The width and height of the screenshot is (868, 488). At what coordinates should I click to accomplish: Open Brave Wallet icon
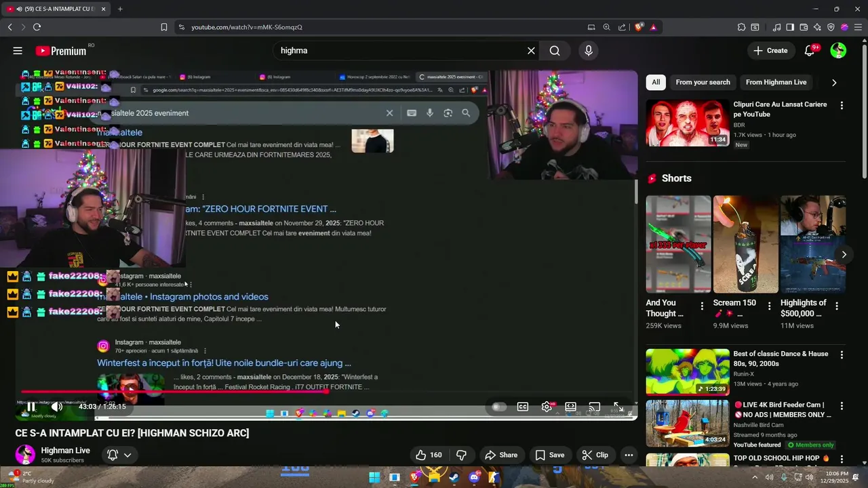(804, 27)
